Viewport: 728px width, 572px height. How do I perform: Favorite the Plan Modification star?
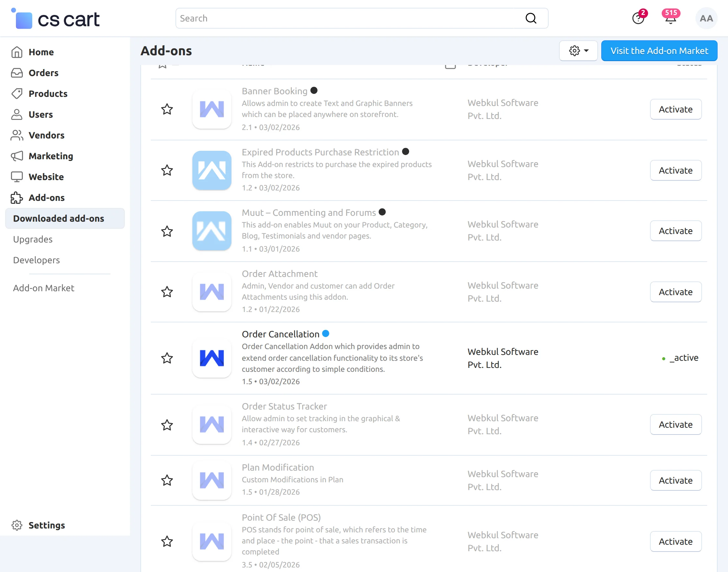[167, 480]
